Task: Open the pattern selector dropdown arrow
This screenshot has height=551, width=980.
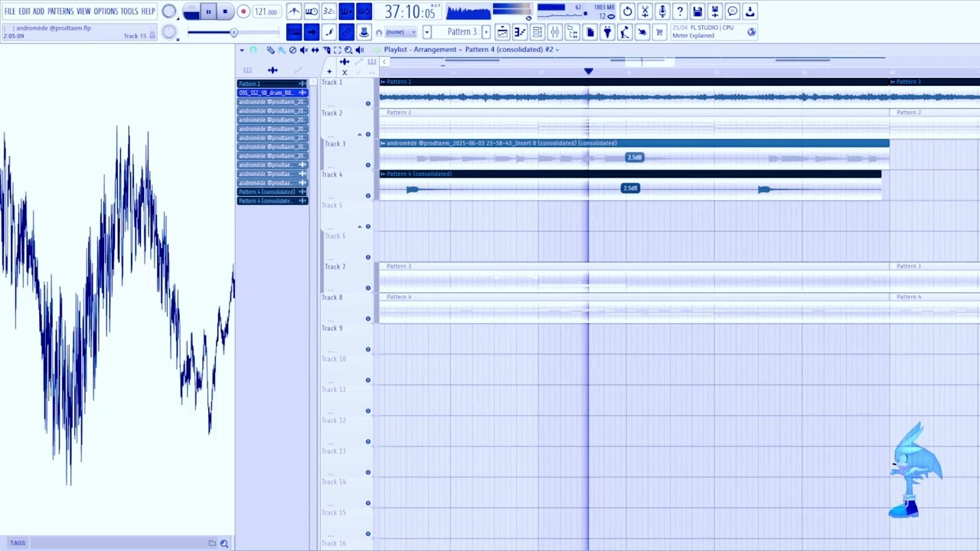Action: (x=426, y=32)
